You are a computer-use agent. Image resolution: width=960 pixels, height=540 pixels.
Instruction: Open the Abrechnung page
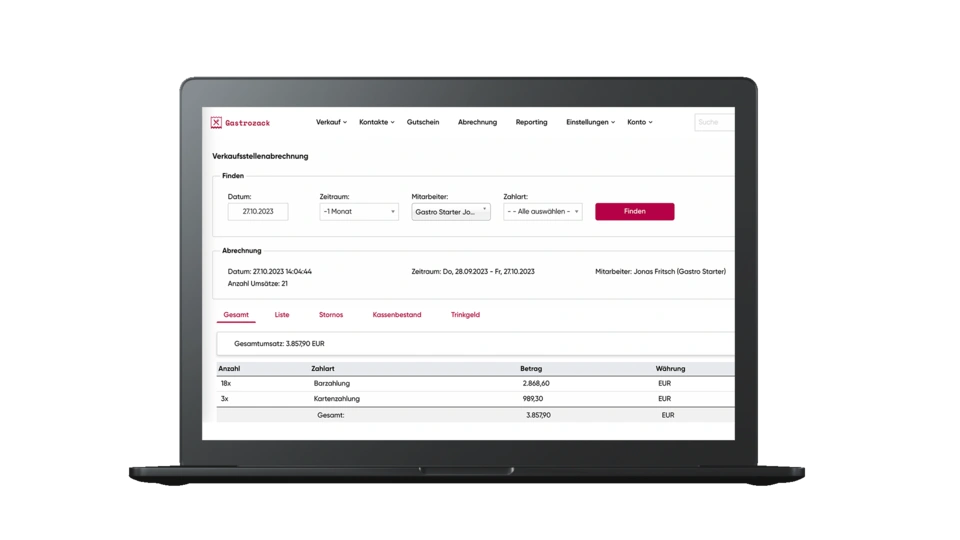(477, 122)
